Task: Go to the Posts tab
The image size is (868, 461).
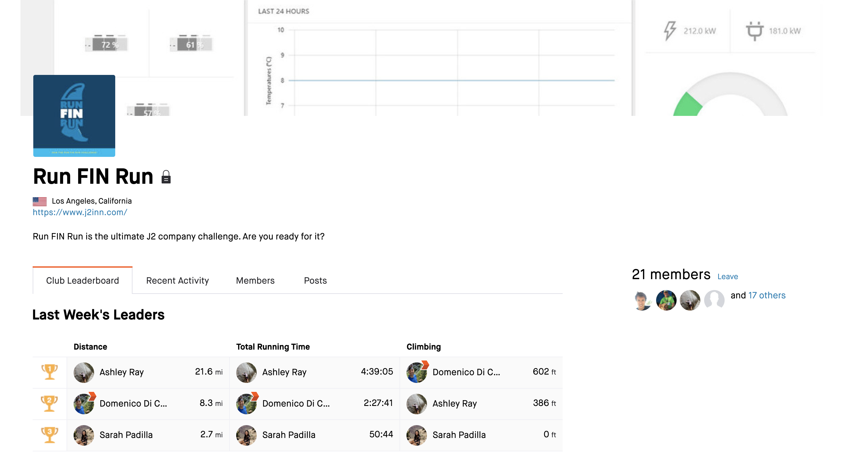Action: pos(315,280)
